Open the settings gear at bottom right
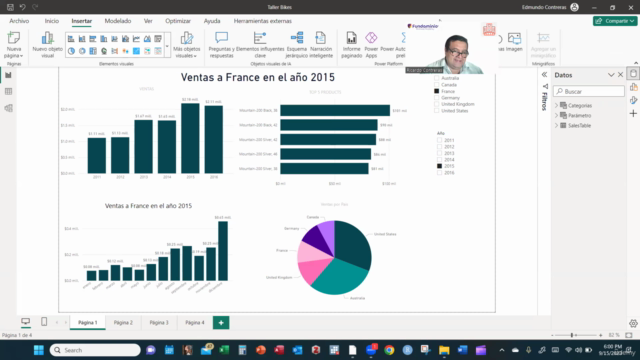Image resolution: width=640 pixels, height=360 pixels. [x=633, y=323]
